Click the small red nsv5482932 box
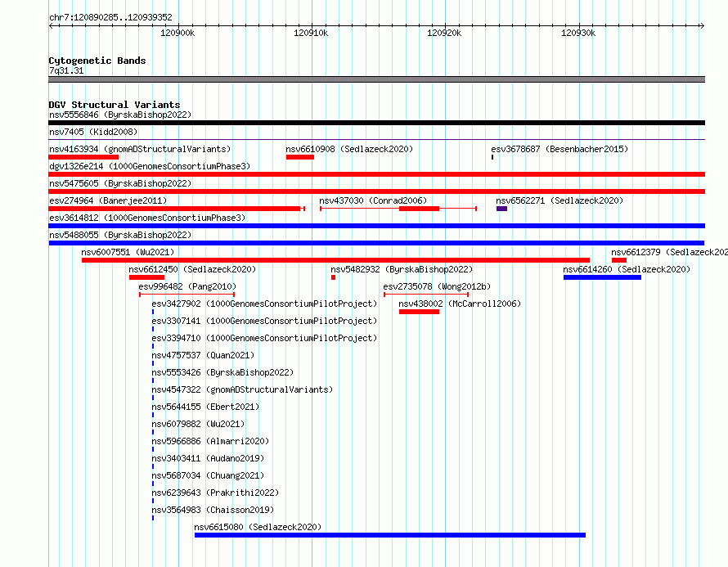This screenshot has width=728, height=567. point(334,277)
